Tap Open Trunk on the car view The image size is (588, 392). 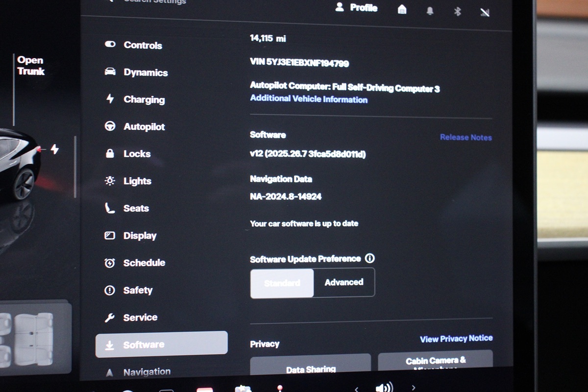(x=30, y=66)
